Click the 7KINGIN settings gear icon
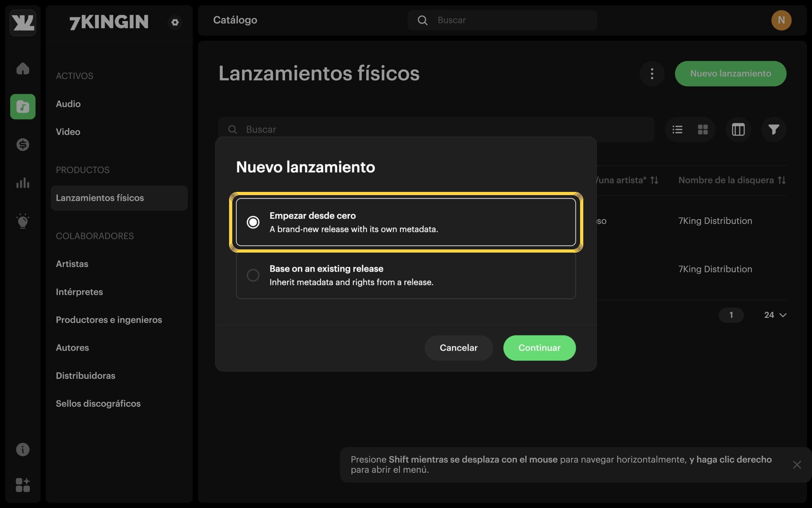 [x=175, y=22]
